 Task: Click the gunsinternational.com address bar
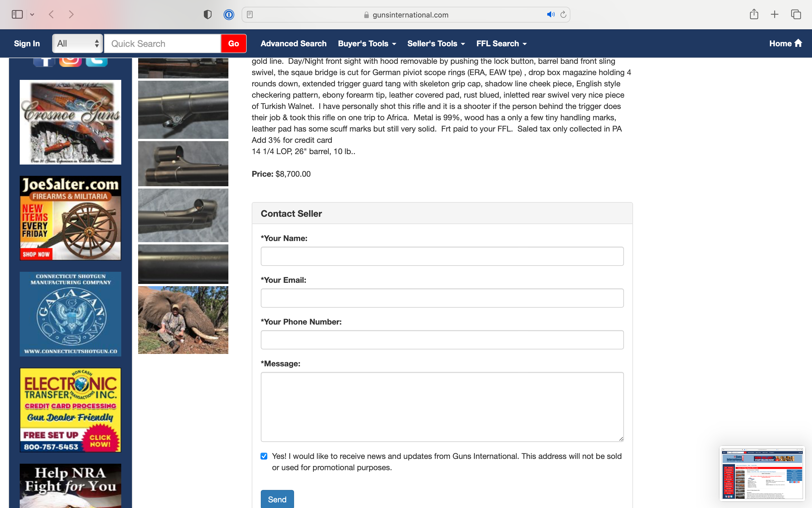tap(406, 15)
